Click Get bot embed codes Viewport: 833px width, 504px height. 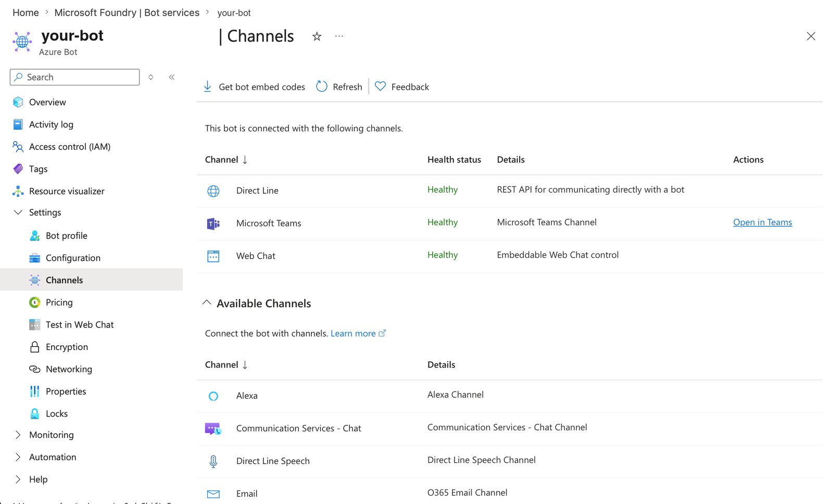(262, 87)
